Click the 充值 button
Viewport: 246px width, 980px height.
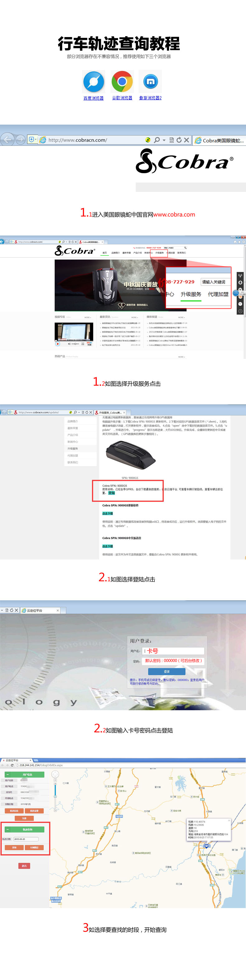click(x=24, y=818)
